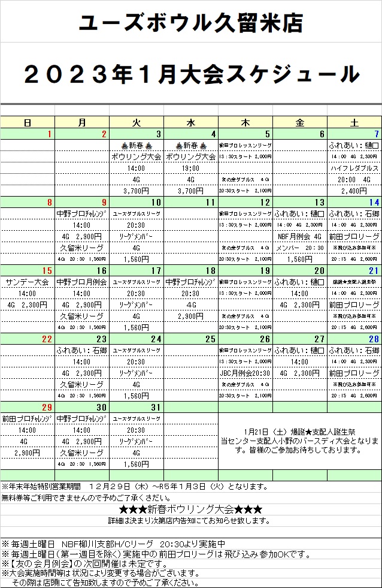The height and width of the screenshot is (588, 382).
Task: Click the red date number 29
Action: [47, 407]
